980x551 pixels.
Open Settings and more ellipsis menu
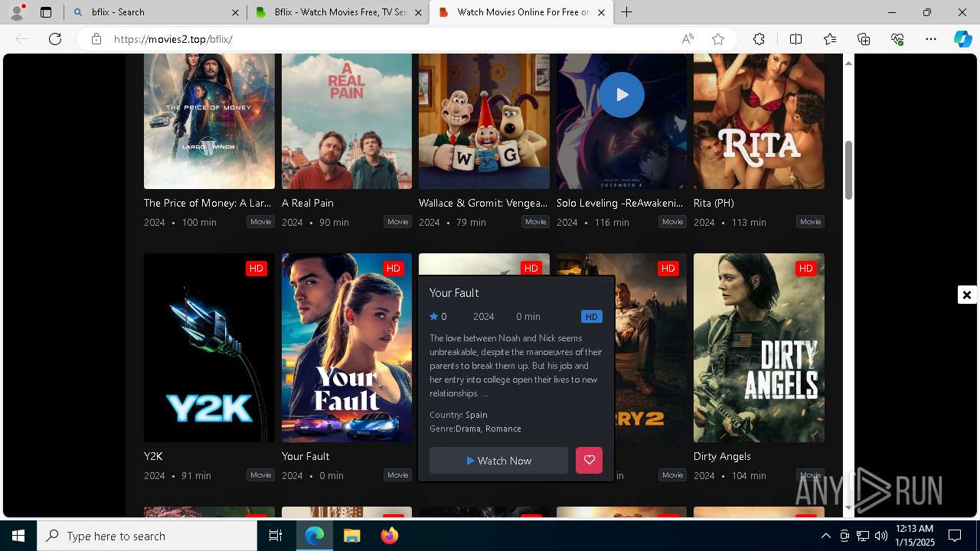point(931,39)
